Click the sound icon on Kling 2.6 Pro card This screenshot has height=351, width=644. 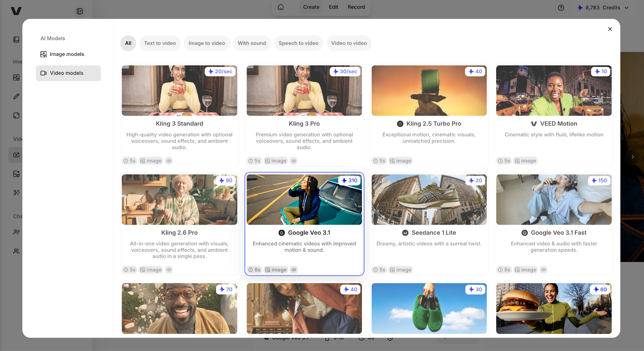click(169, 270)
